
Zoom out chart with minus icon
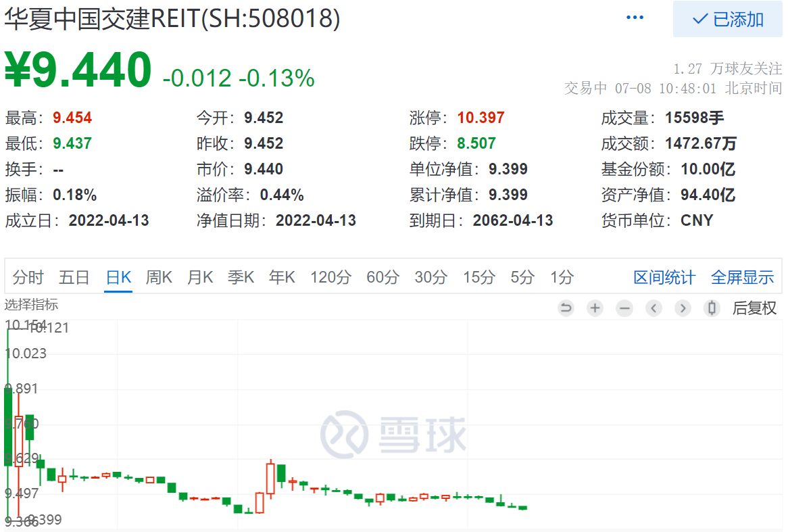(x=624, y=307)
